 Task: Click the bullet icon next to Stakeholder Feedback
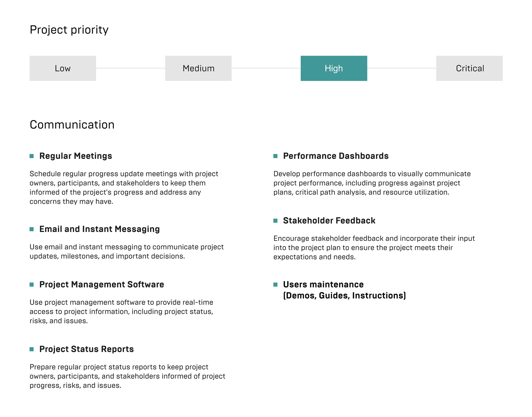pyautogui.click(x=275, y=221)
